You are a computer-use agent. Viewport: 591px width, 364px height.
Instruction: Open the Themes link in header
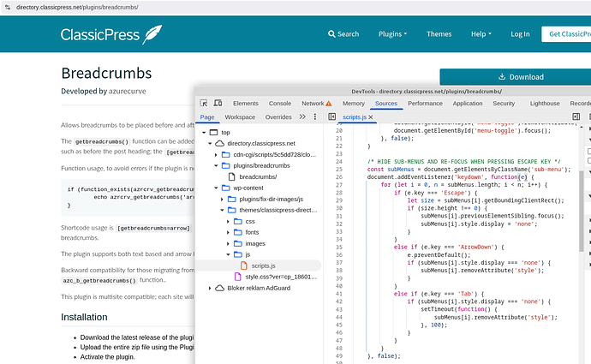(x=439, y=34)
